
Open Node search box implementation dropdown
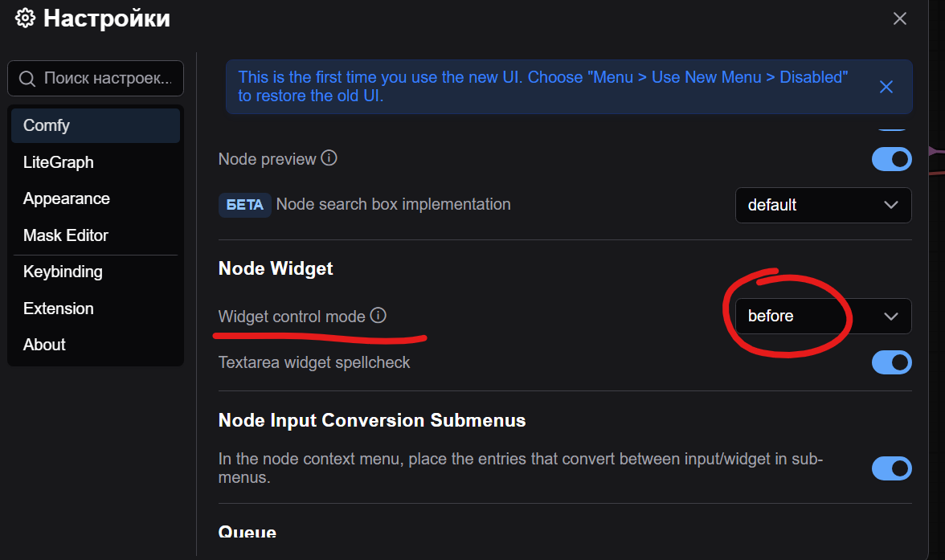pos(823,205)
